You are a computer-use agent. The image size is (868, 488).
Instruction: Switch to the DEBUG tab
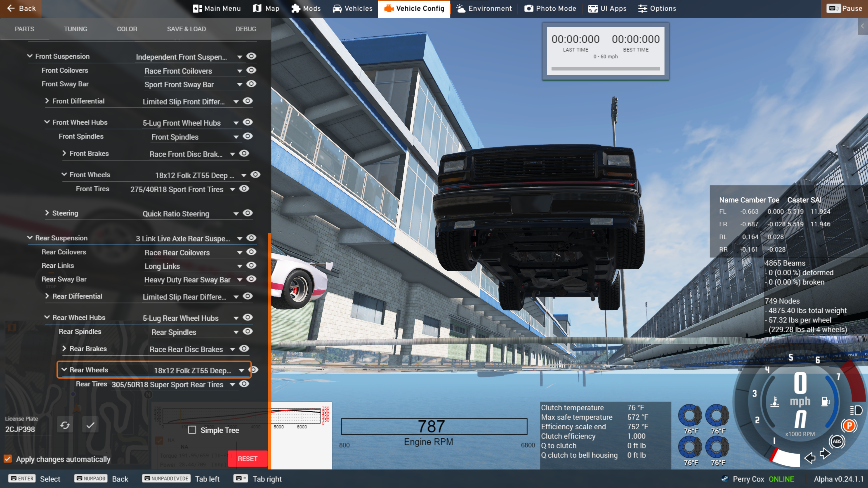246,29
